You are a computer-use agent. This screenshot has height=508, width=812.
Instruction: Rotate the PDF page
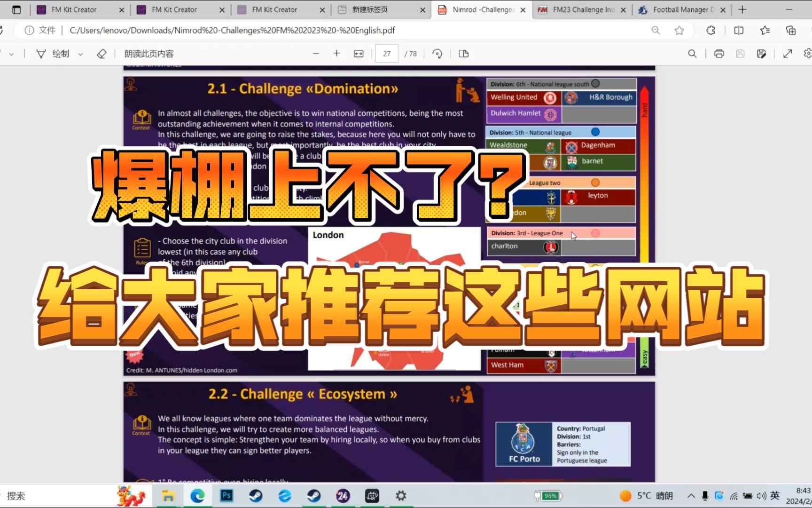point(437,54)
